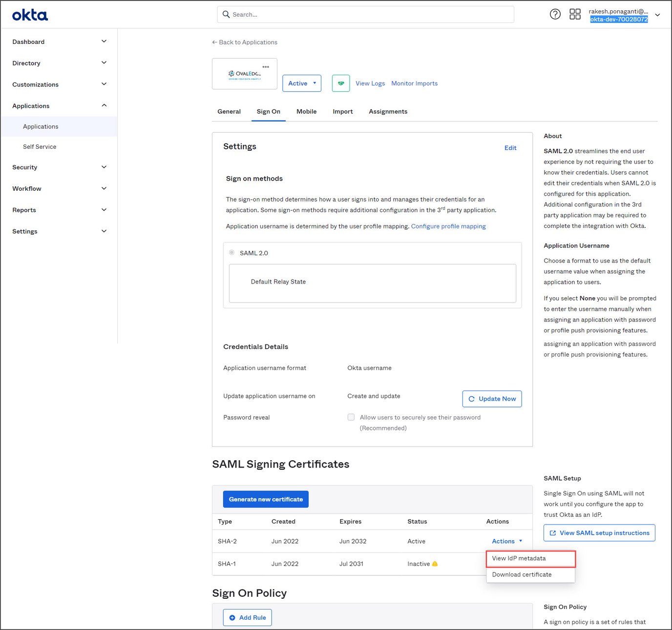Viewport: 672px width, 630px height.
Task: Open the app card more options ellipsis
Action: (x=266, y=66)
